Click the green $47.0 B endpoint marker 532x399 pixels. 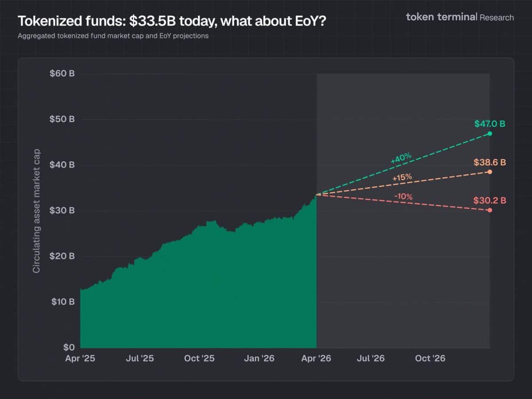click(x=490, y=133)
